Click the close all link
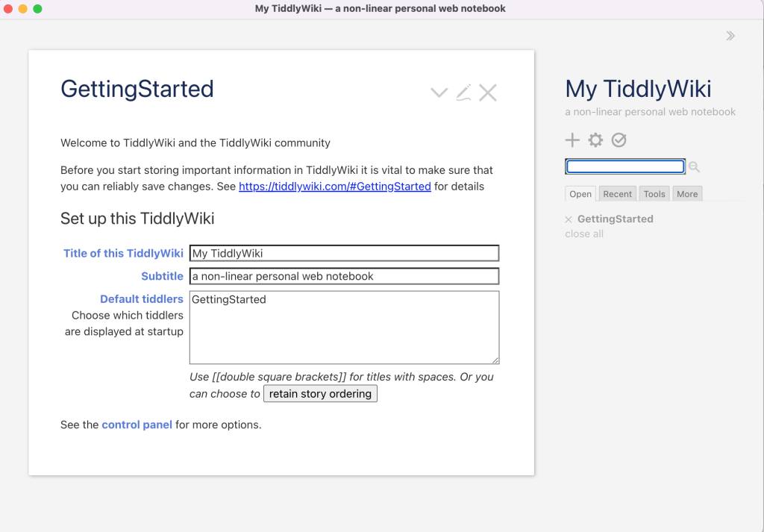764x532 pixels. click(584, 234)
